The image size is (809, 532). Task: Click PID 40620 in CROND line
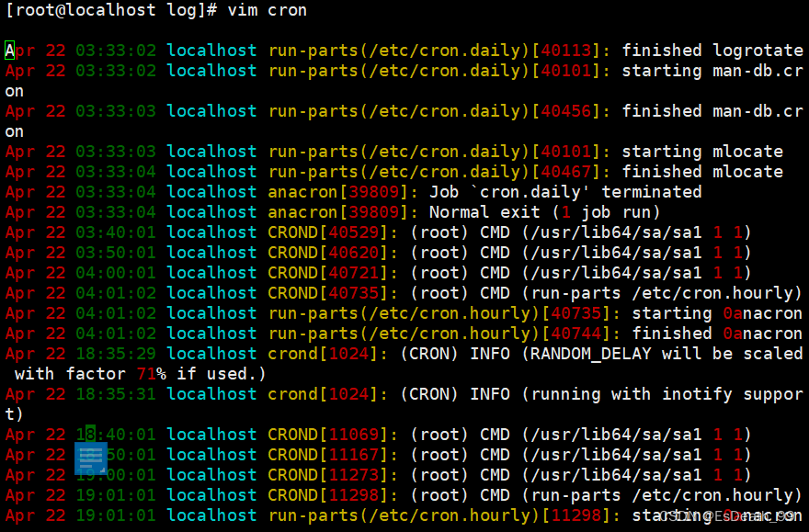[354, 253]
